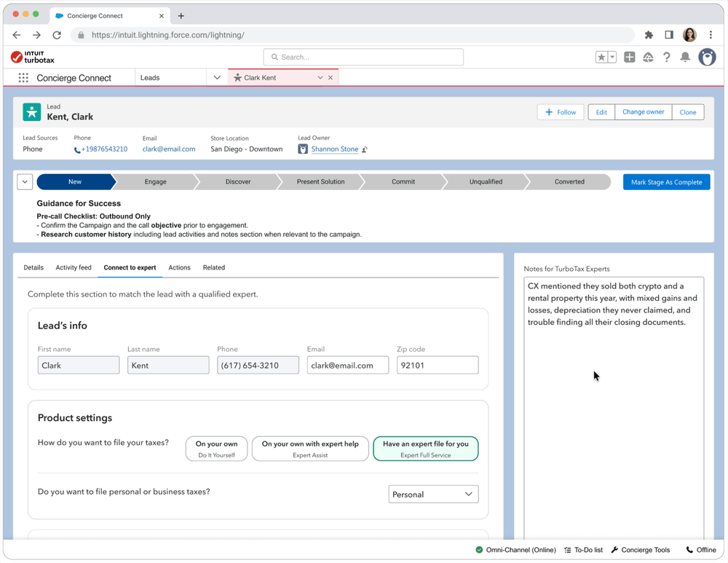Go forward using the browser forward arrow

coord(36,35)
